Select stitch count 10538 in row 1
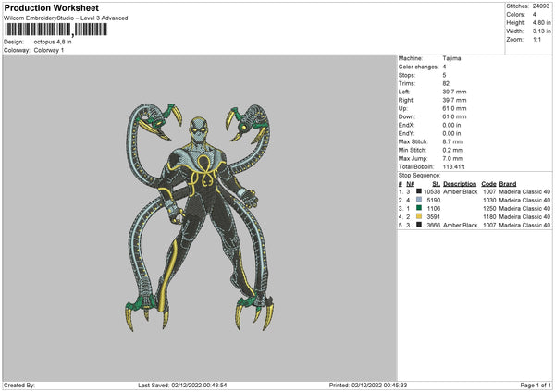This screenshot has width=555, height=392. click(432, 191)
